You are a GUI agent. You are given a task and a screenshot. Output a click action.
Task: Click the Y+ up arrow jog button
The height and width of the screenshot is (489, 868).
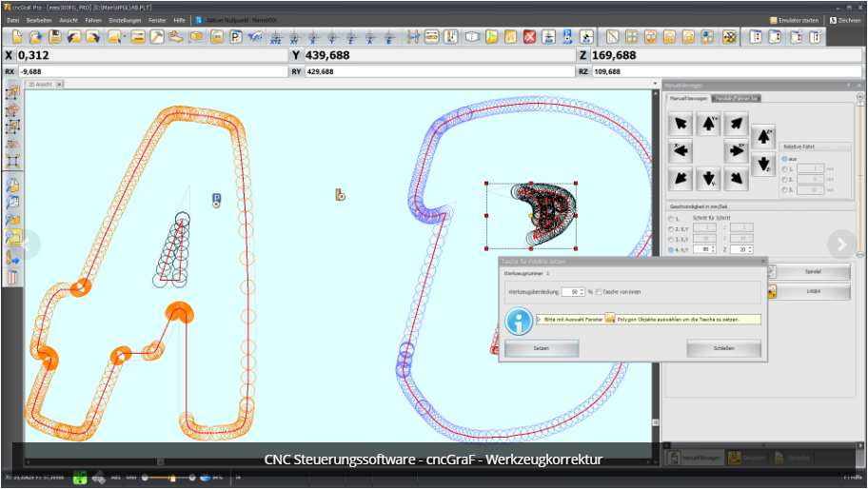coord(708,124)
